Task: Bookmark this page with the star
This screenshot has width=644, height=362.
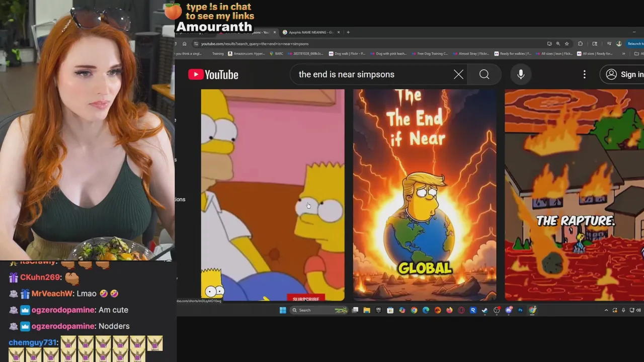Action: [x=567, y=44]
